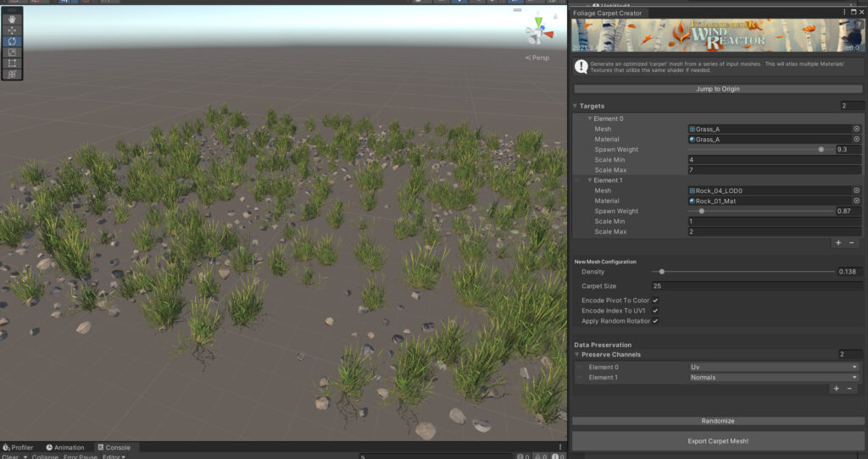Choose the Scale tool
The width and height of the screenshot is (868, 459).
point(13,52)
